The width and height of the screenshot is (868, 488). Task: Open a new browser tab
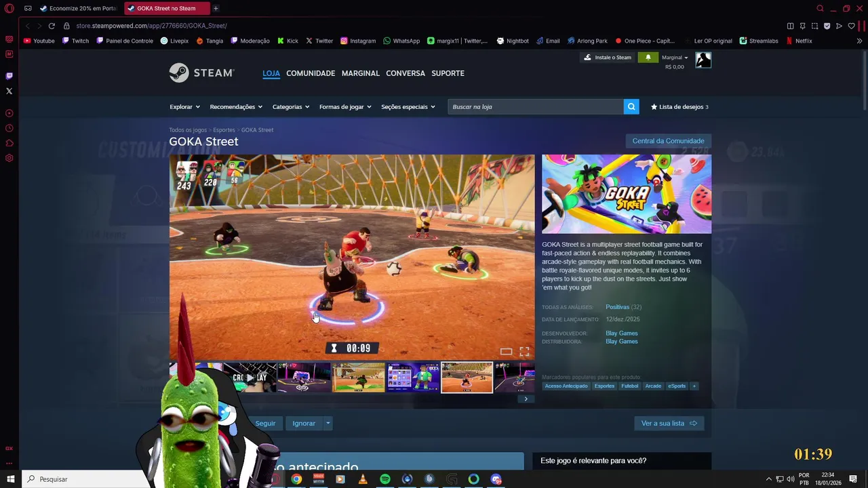216,8
